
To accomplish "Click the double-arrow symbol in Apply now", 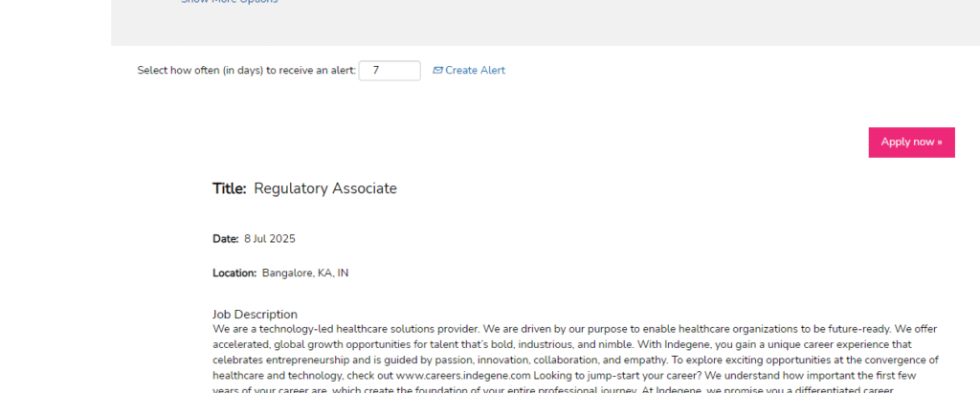I will (x=940, y=142).
